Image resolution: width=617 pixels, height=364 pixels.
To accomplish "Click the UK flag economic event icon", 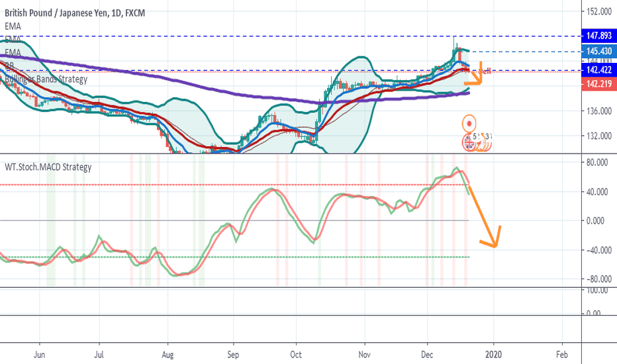I will tap(469, 140).
